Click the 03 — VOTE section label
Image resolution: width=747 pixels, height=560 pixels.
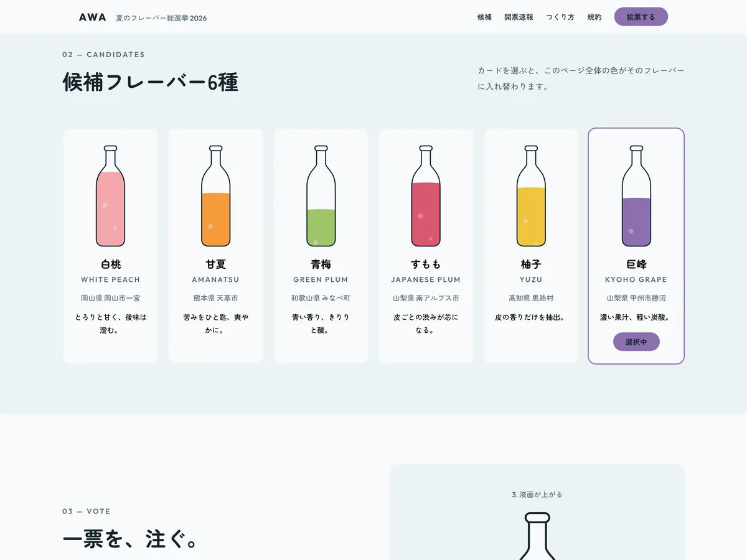tap(87, 511)
